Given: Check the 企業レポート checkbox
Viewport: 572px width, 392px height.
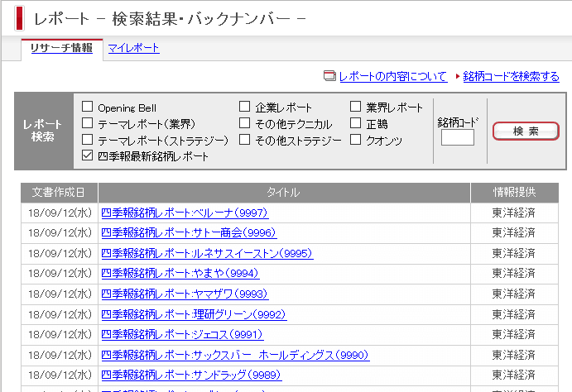Looking at the screenshot, I should click(245, 107).
